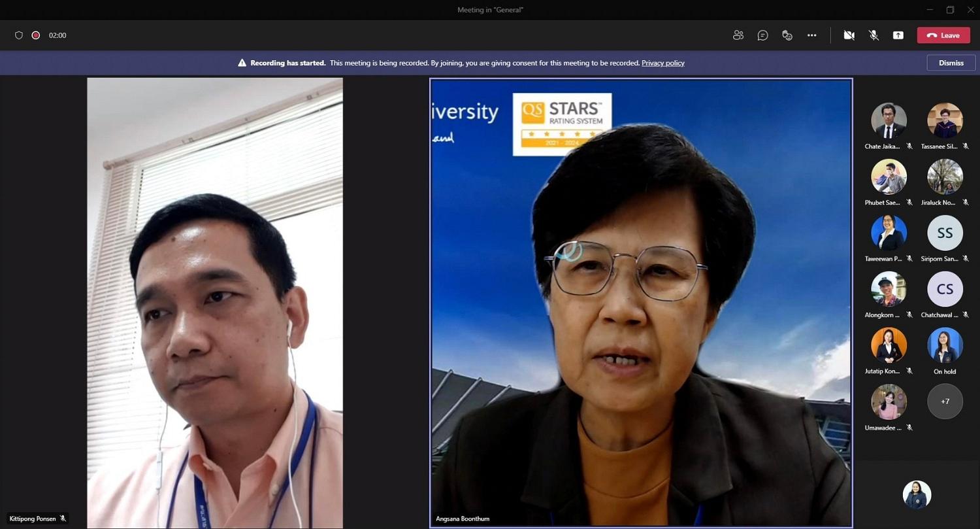980x529 pixels.
Task: Select Umawadee participant avatar
Action: pos(889,402)
